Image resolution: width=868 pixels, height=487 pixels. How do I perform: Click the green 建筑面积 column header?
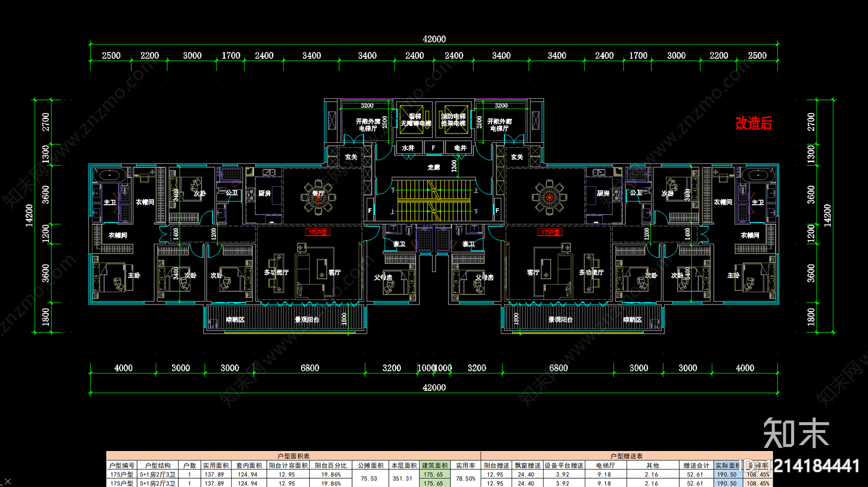435,465
